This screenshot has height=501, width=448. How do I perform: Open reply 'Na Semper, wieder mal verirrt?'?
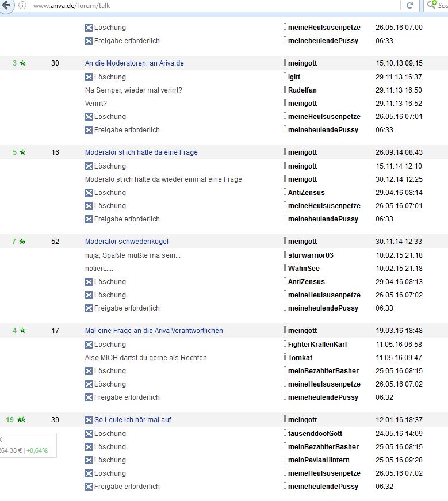click(x=133, y=90)
